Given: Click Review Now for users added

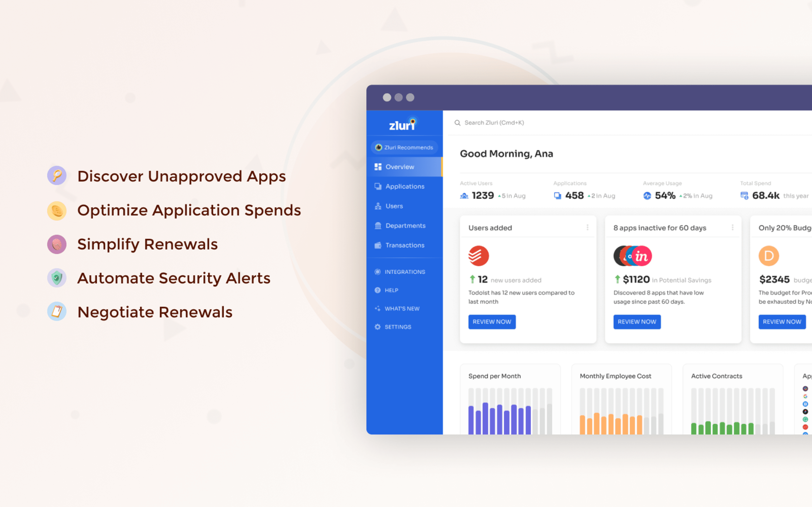Looking at the screenshot, I should [492, 322].
